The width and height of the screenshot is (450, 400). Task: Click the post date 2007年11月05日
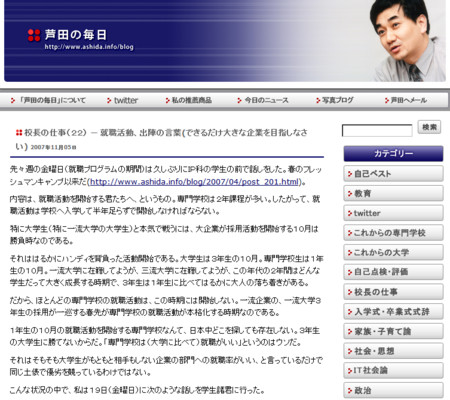[53, 147]
